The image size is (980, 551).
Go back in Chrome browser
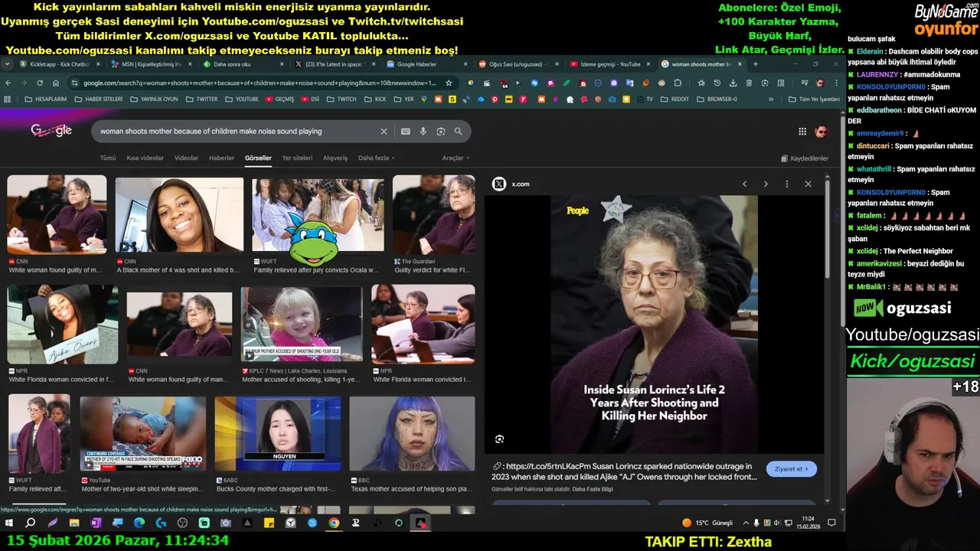pyautogui.click(x=8, y=83)
